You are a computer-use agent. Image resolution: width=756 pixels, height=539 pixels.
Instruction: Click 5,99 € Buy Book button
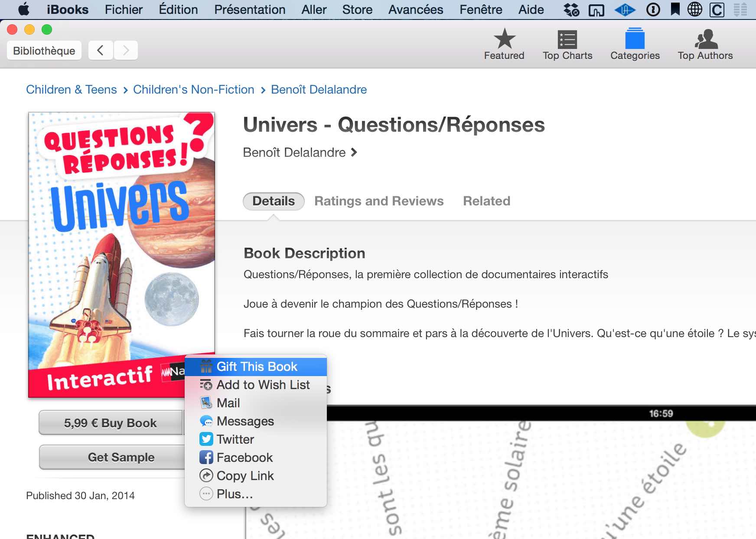point(111,422)
